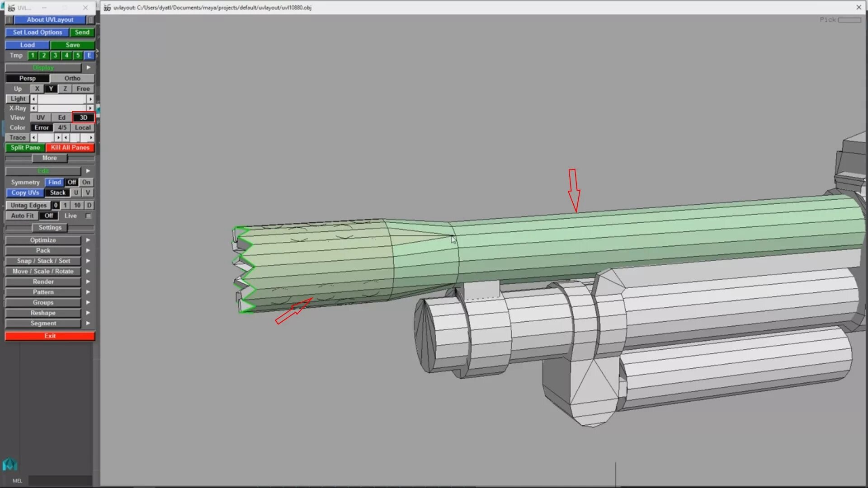The width and height of the screenshot is (868, 488).
Task: Click the blue E button in Tmp row
Action: 89,55
